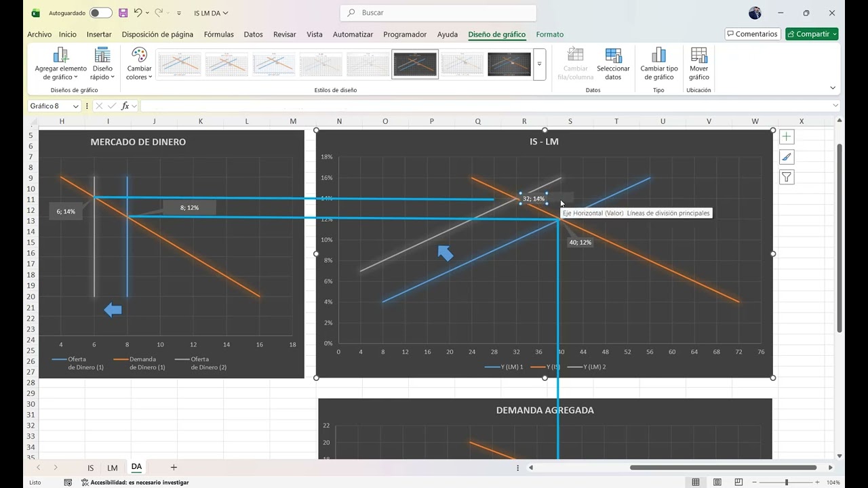Collapse the ribbon with chevron
868x488 pixels.
[833, 88]
